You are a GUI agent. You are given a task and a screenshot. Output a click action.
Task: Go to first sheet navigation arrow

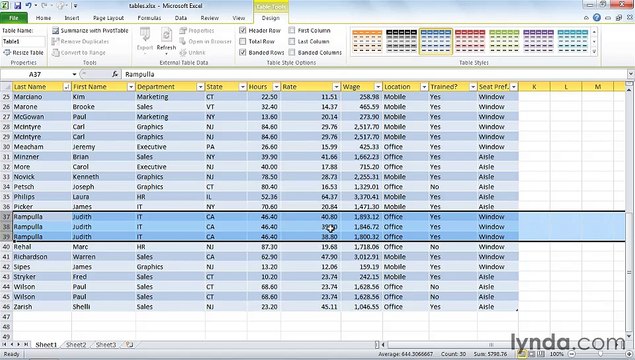[4, 345]
